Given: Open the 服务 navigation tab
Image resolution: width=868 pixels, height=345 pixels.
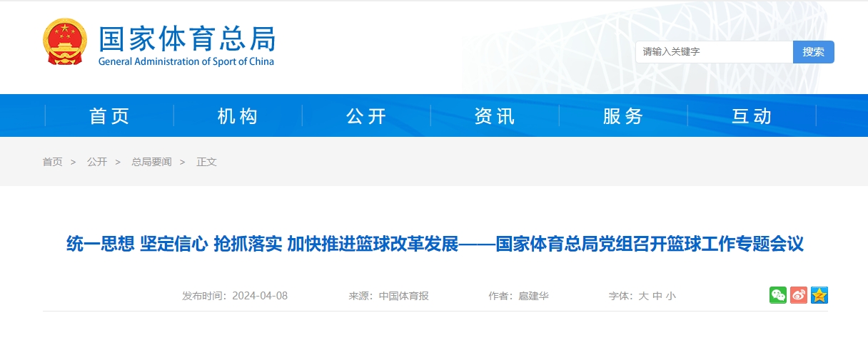Looking at the screenshot, I should pyautogui.click(x=623, y=116).
